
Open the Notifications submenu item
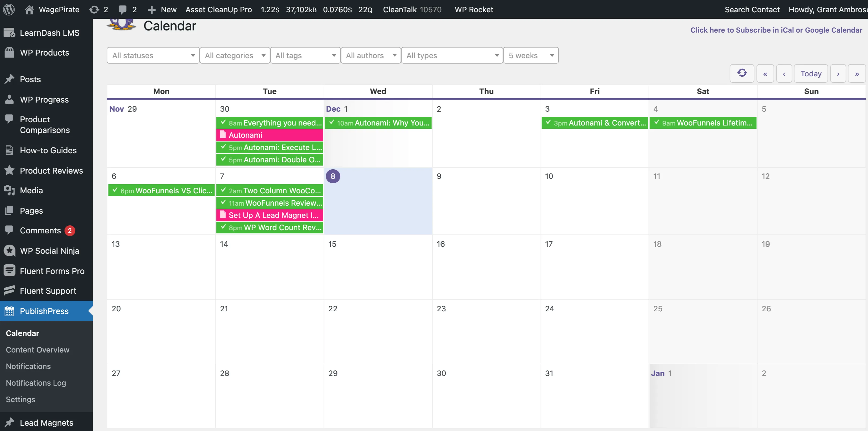coord(28,366)
